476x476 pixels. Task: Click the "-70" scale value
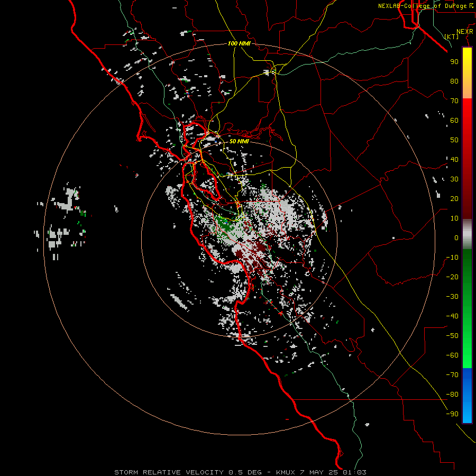[x=452, y=375]
